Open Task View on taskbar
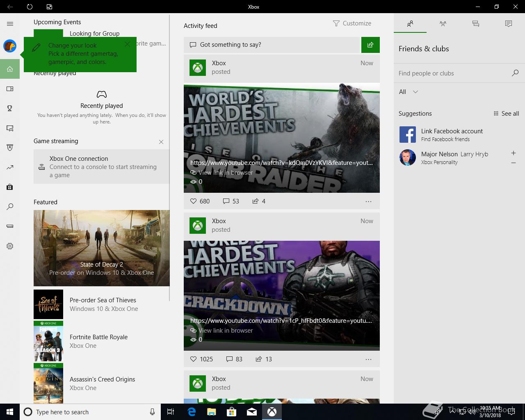 (171, 412)
